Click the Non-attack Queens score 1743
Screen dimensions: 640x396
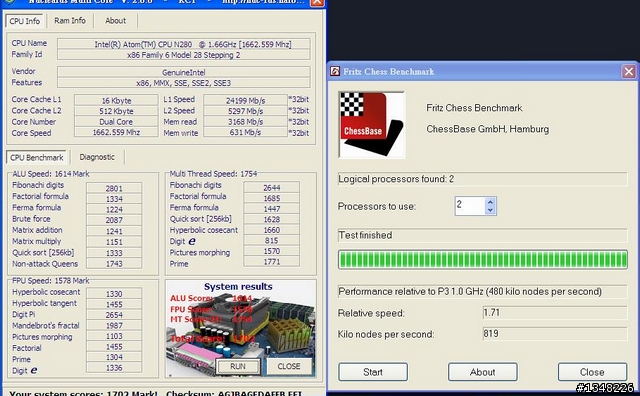[114, 264]
